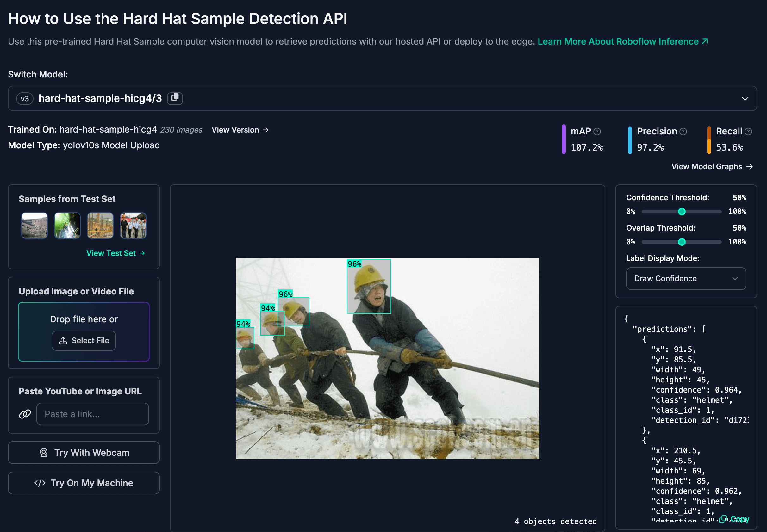Adjust the Confidence Threshold slider
Screen dimensions: 767x532
(682, 211)
